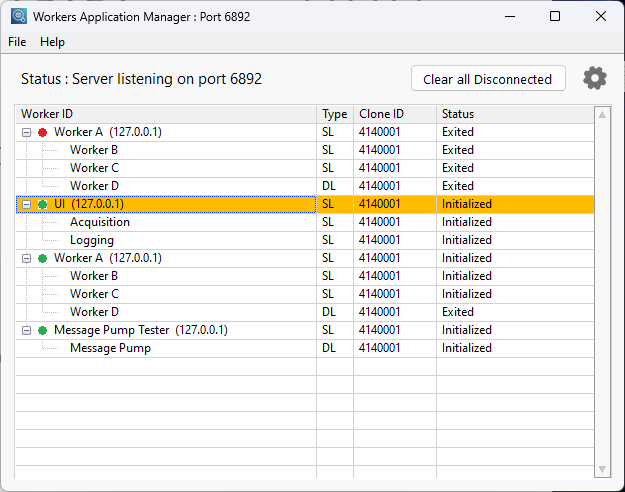
Task: Select the Message Pump child row
Action: (110, 348)
